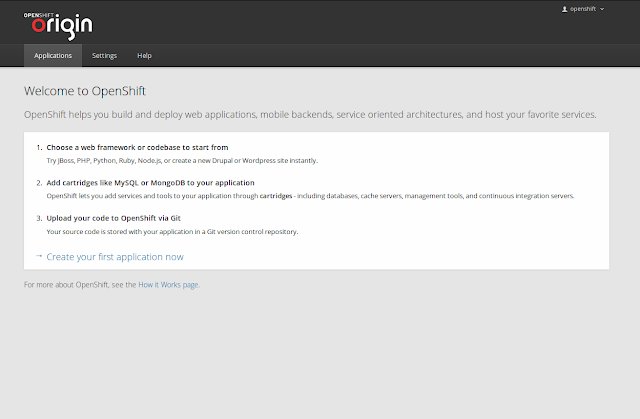Click the 'OpenShift helps you build and deploy' paragraph
Viewport: 640px width, 419px height.
[310, 115]
